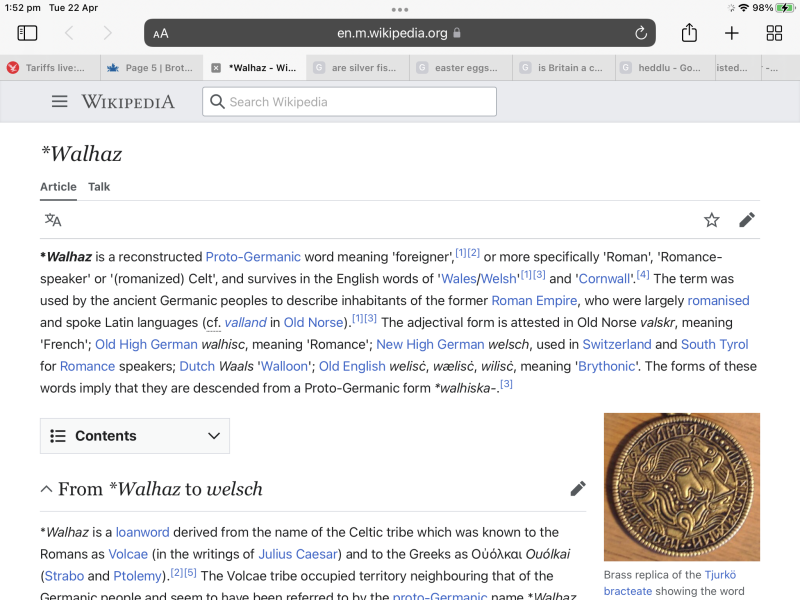The width and height of the screenshot is (800, 600).
Task: Tap the three-dot multitasking control
Action: coord(400,10)
